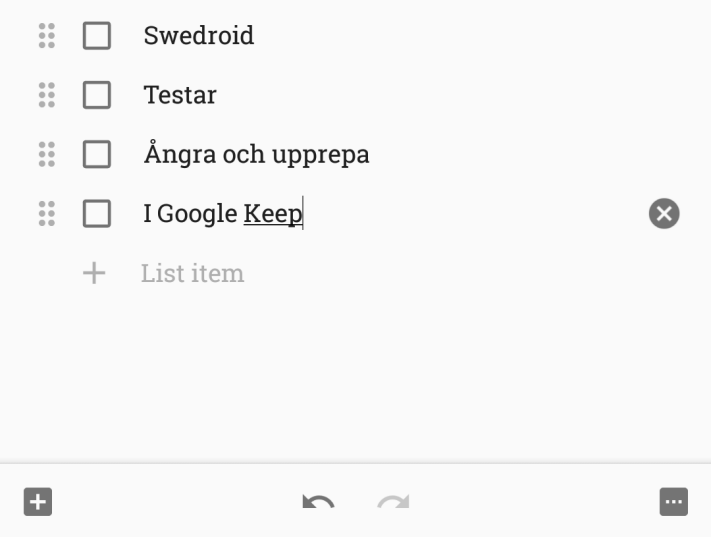Click the Swedroid item text
This screenshot has width=711, height=537.
pos(198,36)
